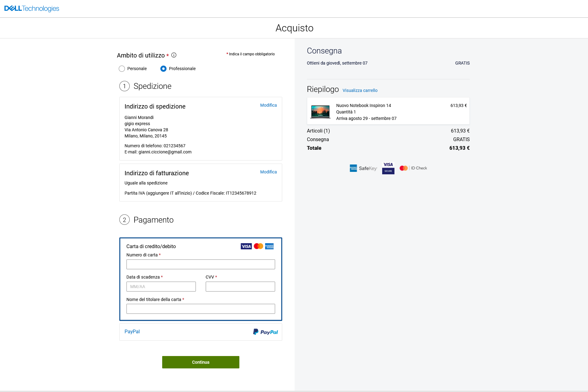
Task: Click the Mastercard ID Check badge
Action: pyautogui.click(x=413, y=168)
